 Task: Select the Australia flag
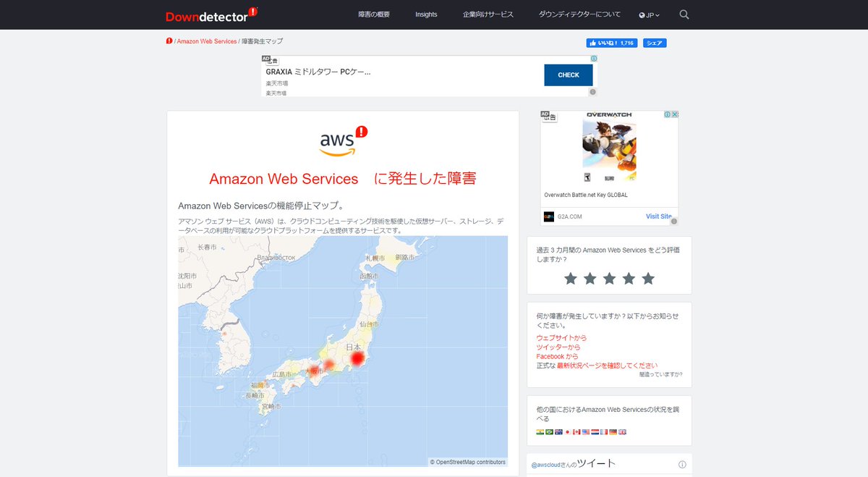(x=558, y=432)
